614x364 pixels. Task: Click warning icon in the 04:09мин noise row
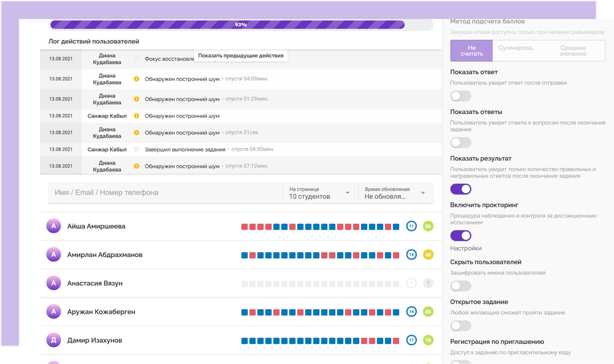[x=137, y=79]
